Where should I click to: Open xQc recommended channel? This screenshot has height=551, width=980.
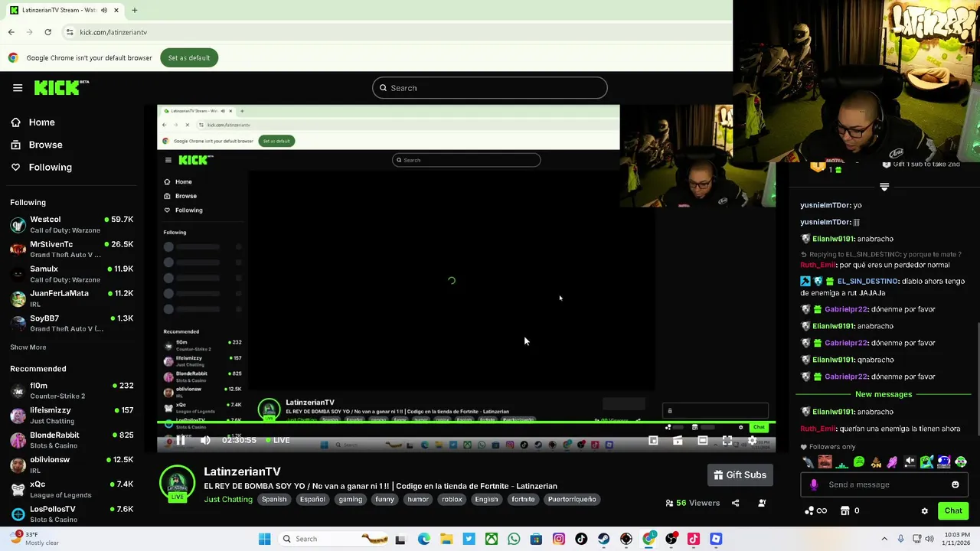[73, 489]
